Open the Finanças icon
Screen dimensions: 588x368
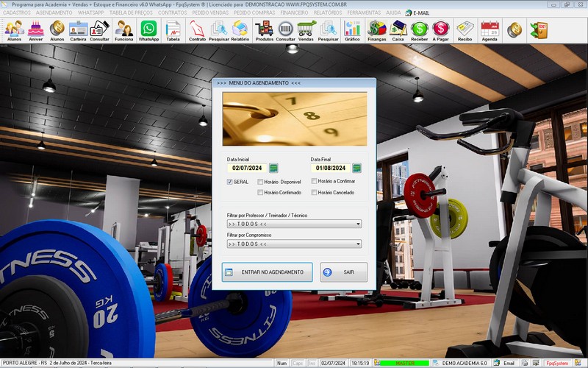tap(376, 31)
